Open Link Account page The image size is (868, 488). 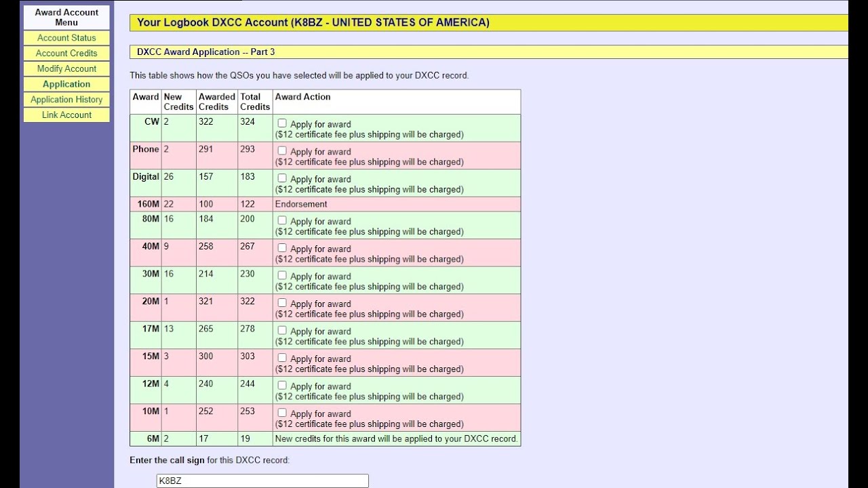coord(66,115)
